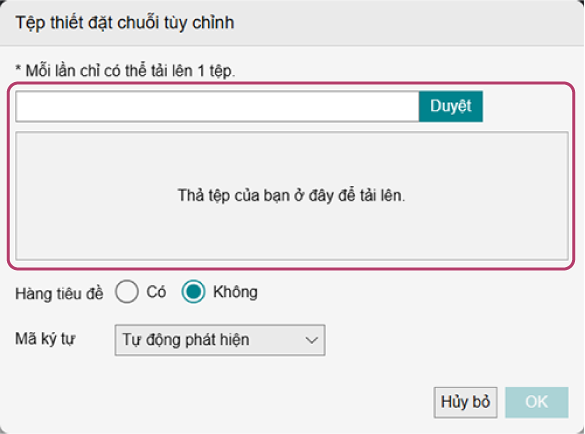Viewport: 585px width, 434px height.
Task: Select the Không radio button
Action: 193,291
